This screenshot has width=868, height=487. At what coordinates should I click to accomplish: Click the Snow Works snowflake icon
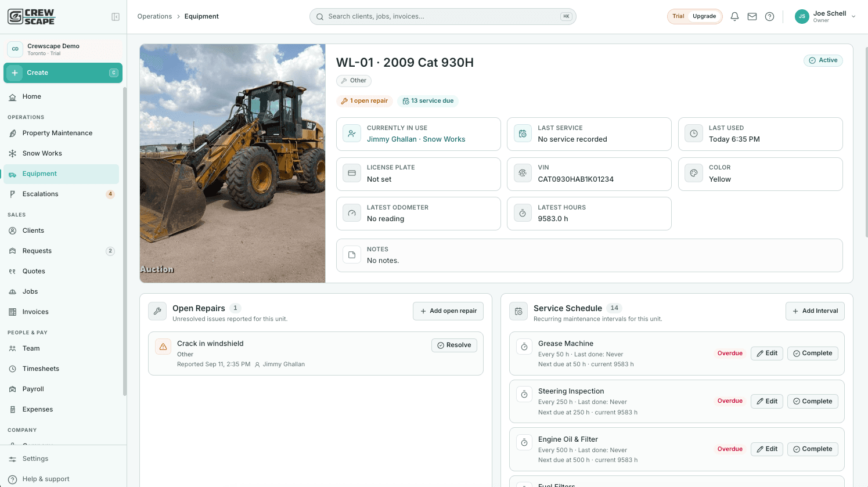(13, 153)
